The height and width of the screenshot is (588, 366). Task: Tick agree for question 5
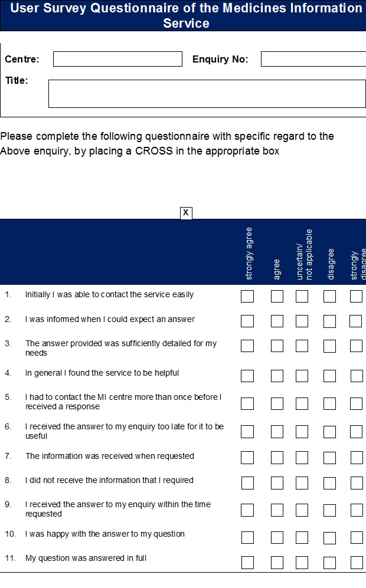click(x=277, y=403)
